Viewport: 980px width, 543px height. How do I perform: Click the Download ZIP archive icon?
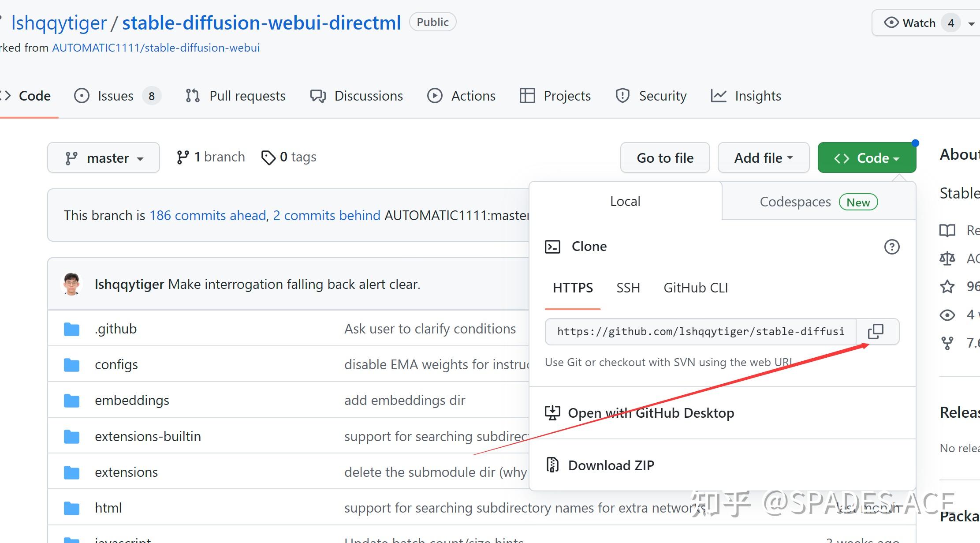[552, 464]
